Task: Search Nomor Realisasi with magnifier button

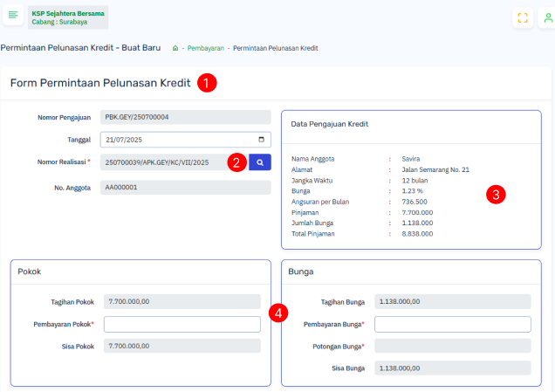Action: point(260,162)
